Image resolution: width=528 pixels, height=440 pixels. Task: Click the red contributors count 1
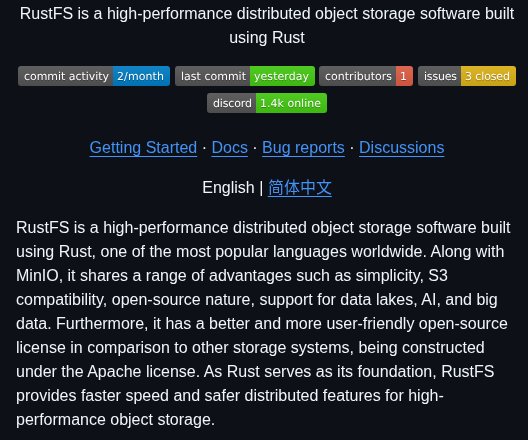click(x=404, y=76)
